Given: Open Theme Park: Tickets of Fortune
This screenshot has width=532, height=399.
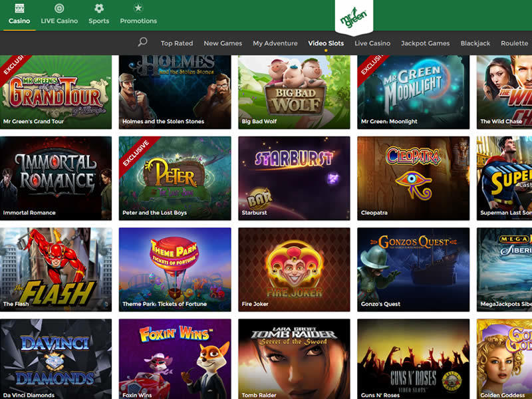Looking at the screenshot, I should tap(175, 269).
